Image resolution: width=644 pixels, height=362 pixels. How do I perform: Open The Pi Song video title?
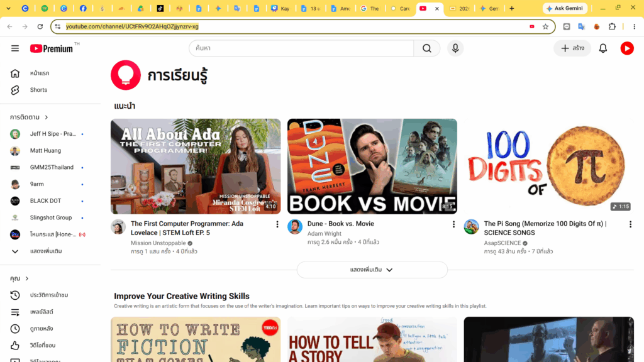[x=545, y=228]
